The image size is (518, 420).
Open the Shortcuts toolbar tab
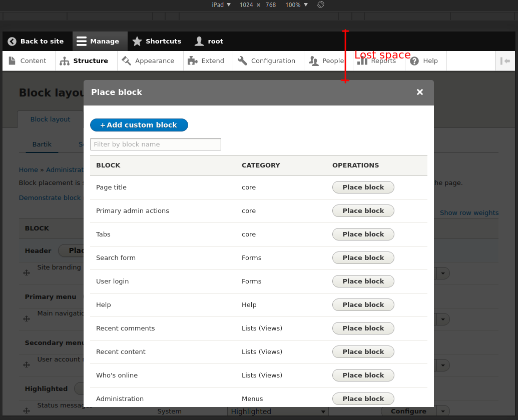pos(157,41)
